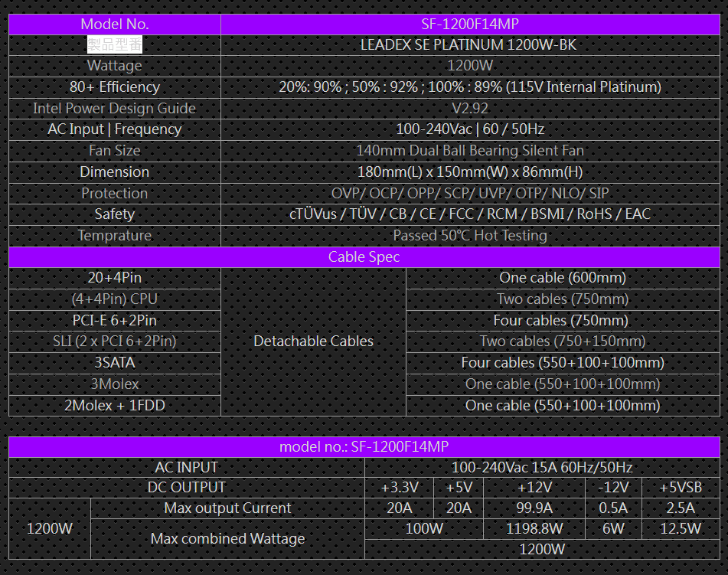Click the 'Model No.' header cell
728x575 pixels.
coord(114,24)
